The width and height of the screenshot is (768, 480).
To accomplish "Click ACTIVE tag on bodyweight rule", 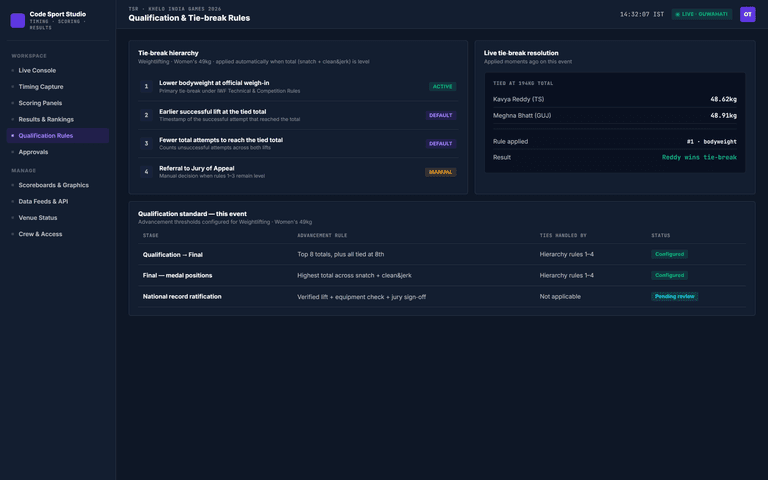I will 442,87.
